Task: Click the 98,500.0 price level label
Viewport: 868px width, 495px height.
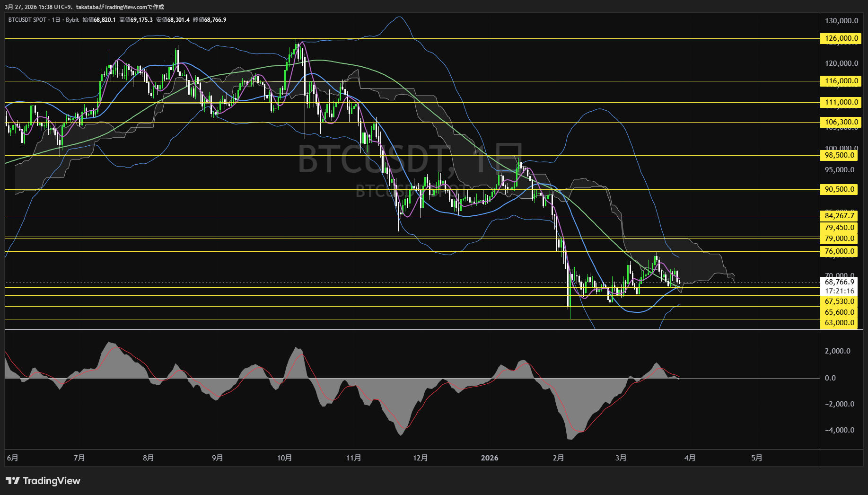Action: 840,155
